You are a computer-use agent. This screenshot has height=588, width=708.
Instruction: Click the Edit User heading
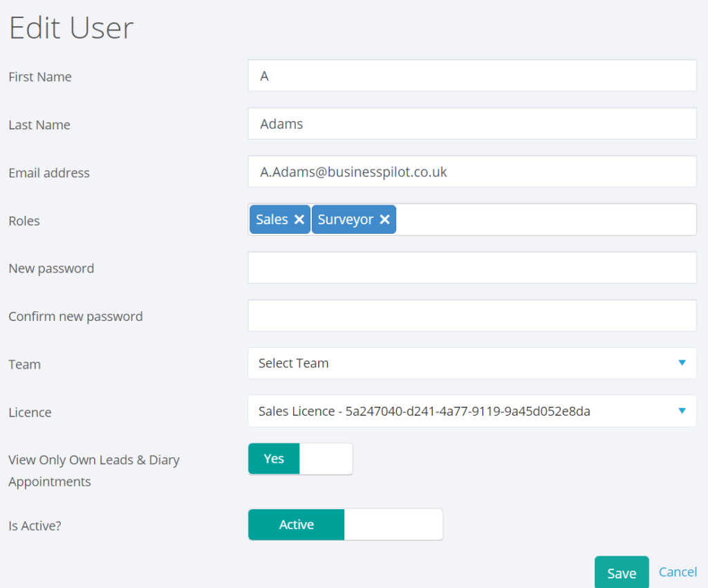tap(71, 28)
